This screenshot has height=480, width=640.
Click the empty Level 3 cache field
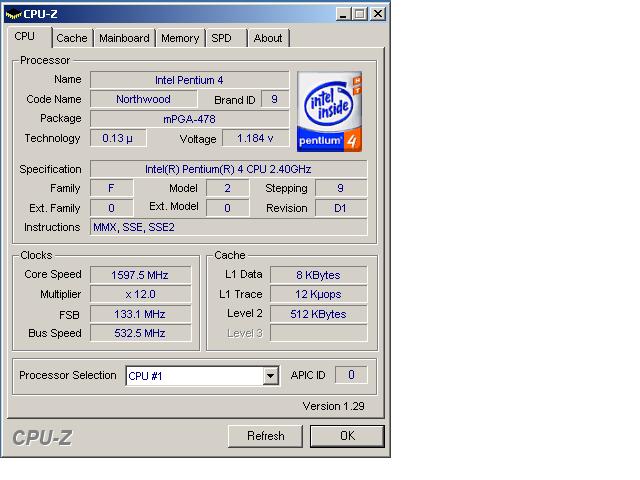pos(318,333)
